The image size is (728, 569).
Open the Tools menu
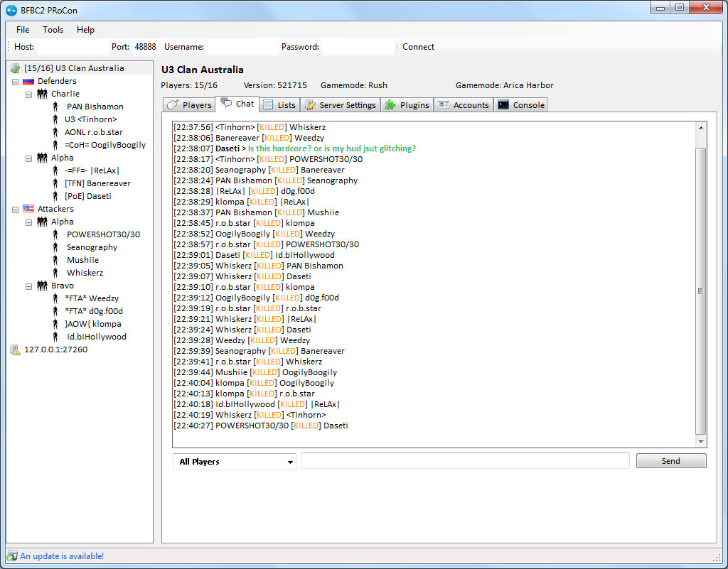coord(53,30)
